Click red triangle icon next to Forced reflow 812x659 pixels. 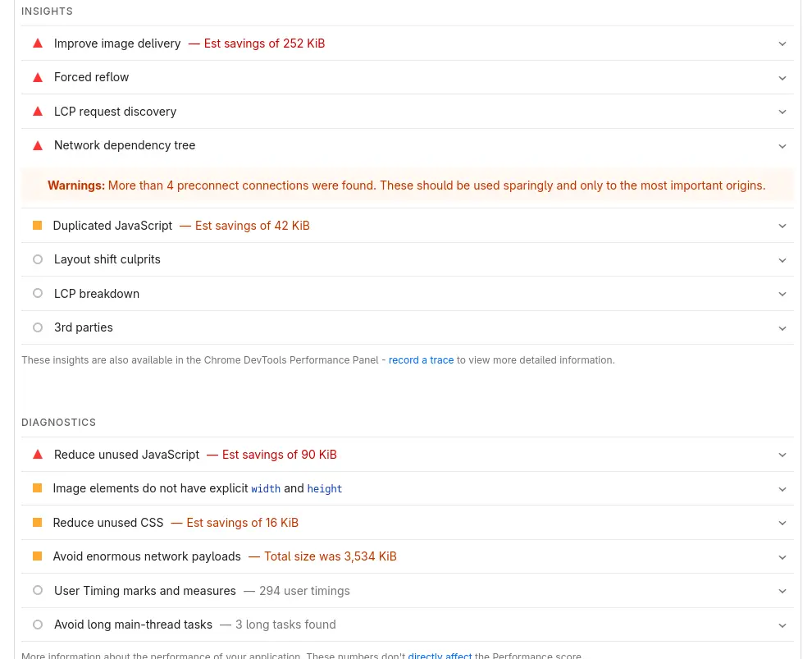38,77
